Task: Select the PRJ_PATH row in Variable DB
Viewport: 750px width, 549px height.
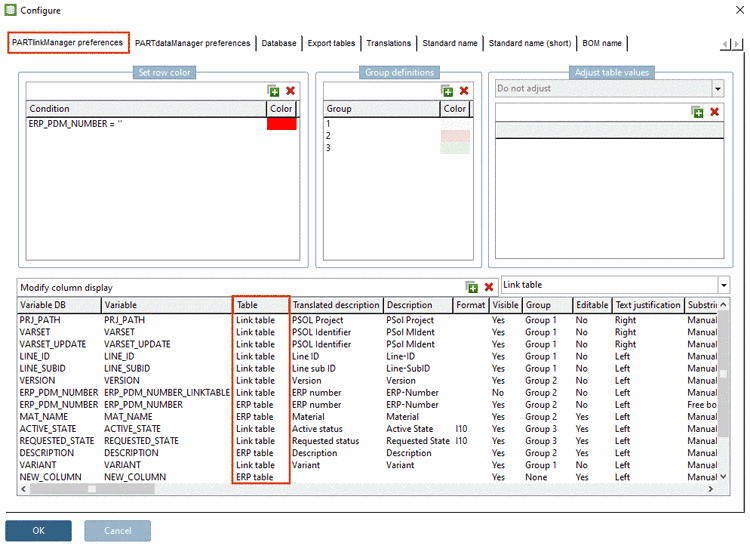Action: coord(40,320)
